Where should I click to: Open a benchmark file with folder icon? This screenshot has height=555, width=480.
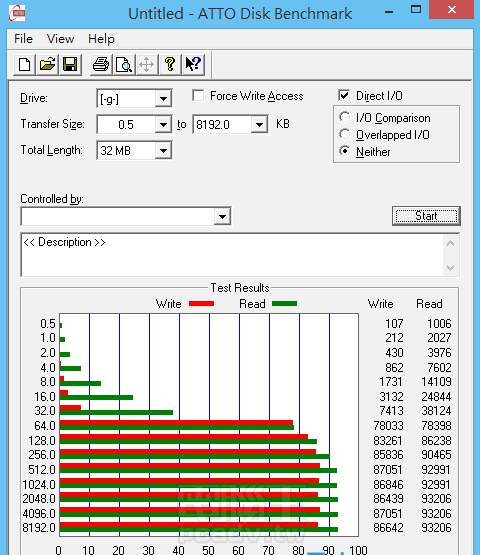[47, 65]
